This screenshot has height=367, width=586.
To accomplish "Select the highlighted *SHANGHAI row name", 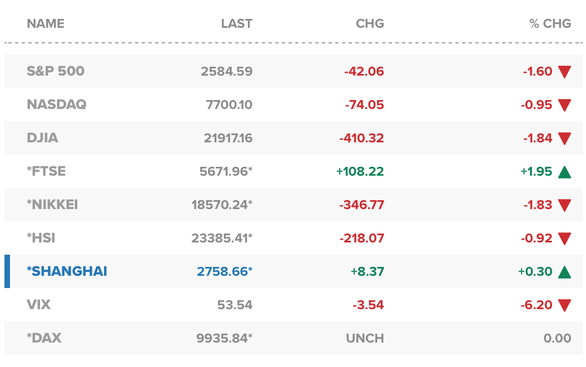I will [67, 271].
